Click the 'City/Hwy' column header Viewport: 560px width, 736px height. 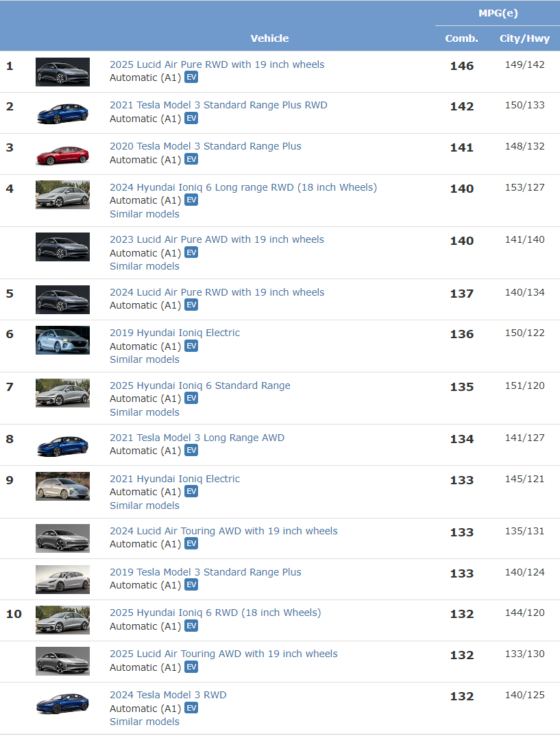pos(524,38)
